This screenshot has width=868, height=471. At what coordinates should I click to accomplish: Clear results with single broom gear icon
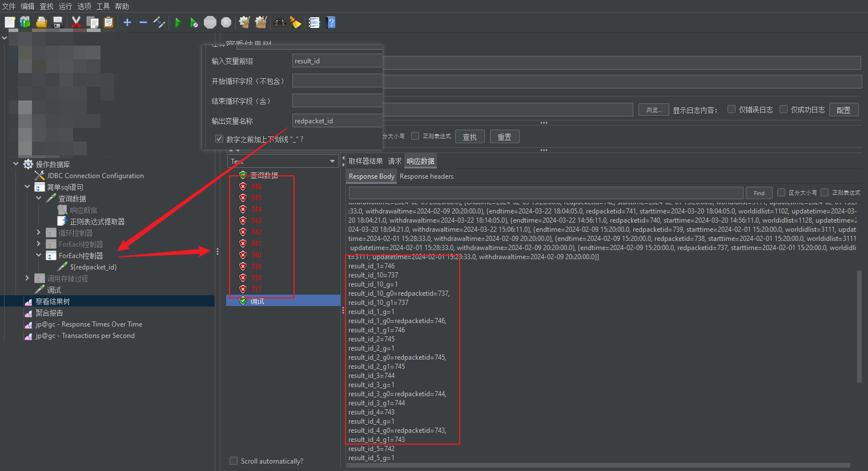point(244,22)
